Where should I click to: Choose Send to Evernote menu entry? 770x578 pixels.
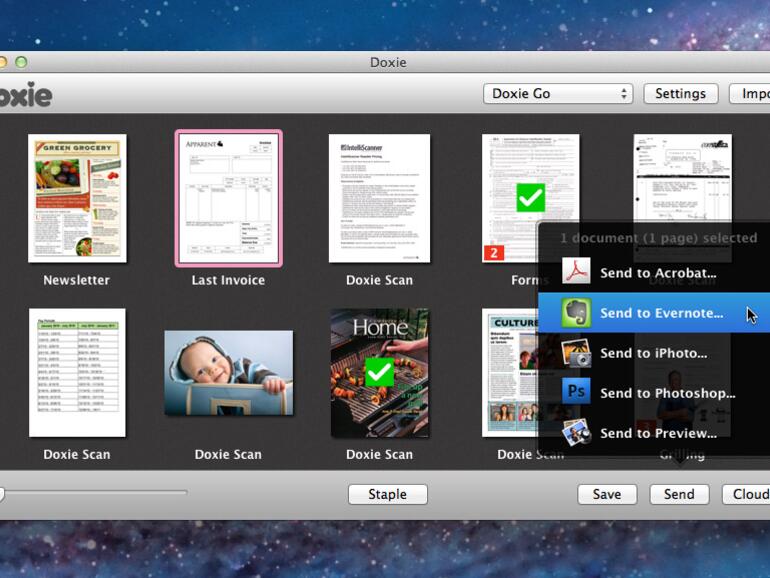[x=654, y=313]
